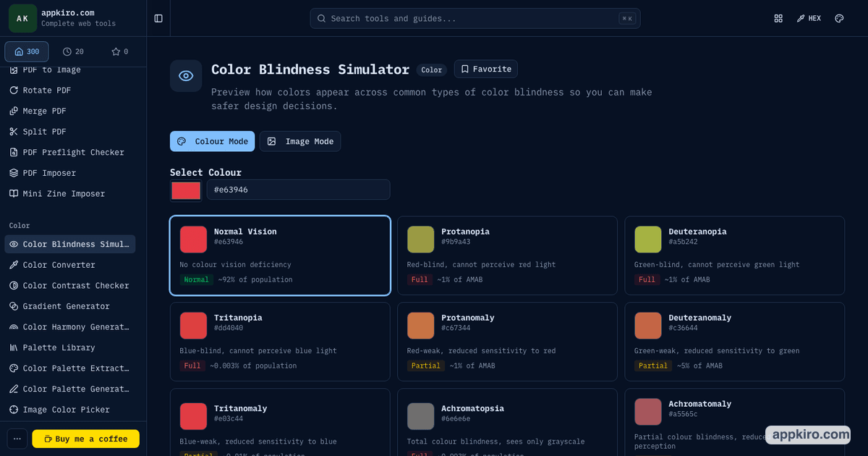Click the Color Converter pipette icon

coord(14,265)
